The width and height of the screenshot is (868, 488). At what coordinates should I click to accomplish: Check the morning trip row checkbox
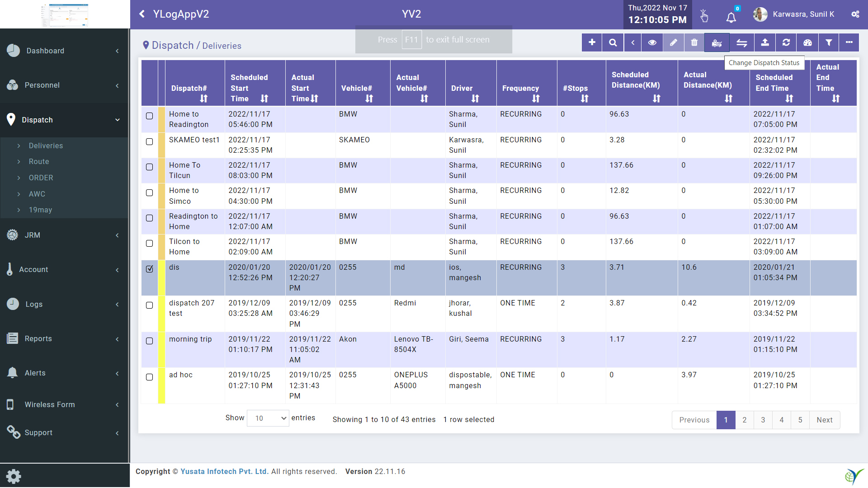coord(150,341)
